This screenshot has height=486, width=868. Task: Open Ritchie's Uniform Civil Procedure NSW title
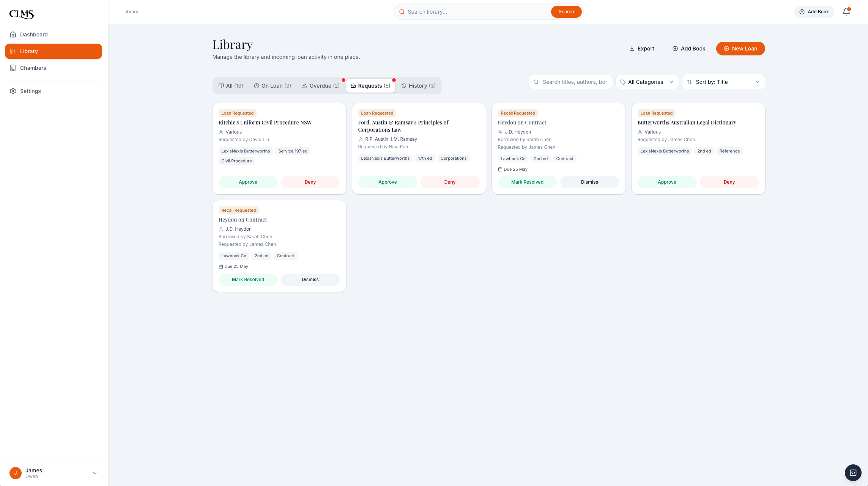265,123
